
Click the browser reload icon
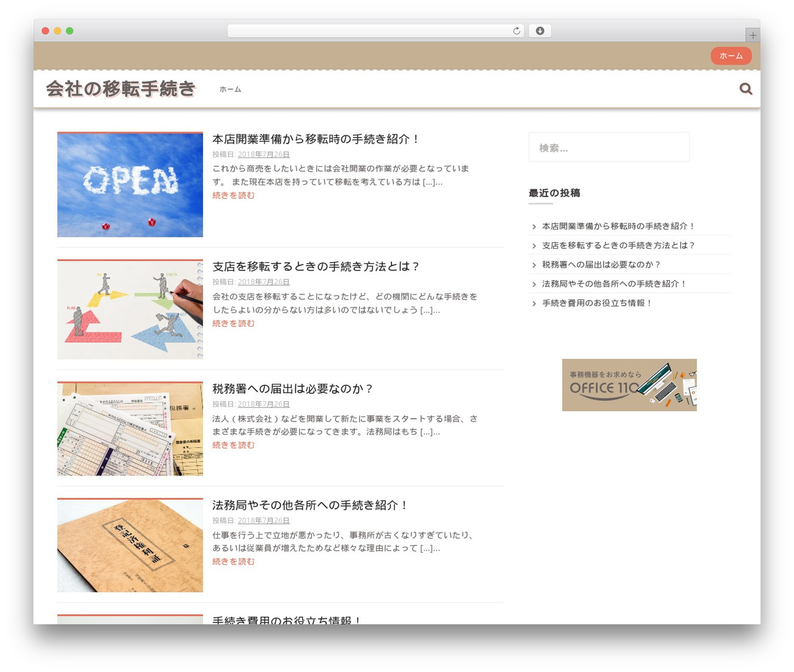516,31
